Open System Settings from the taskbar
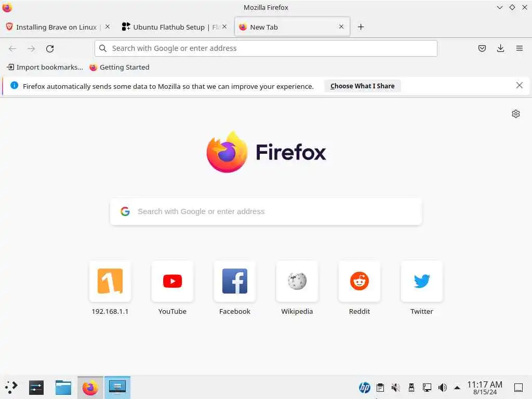532x399 pixels. tap(36, 387)
